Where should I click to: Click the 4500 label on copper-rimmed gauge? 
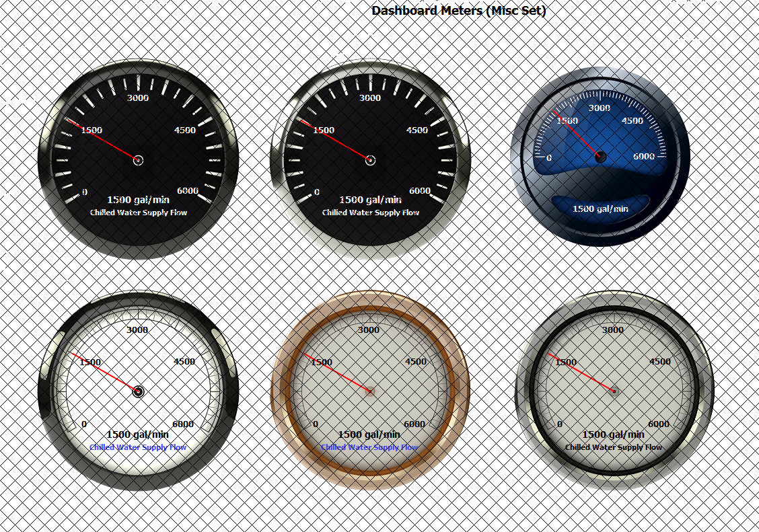[416, 362]
